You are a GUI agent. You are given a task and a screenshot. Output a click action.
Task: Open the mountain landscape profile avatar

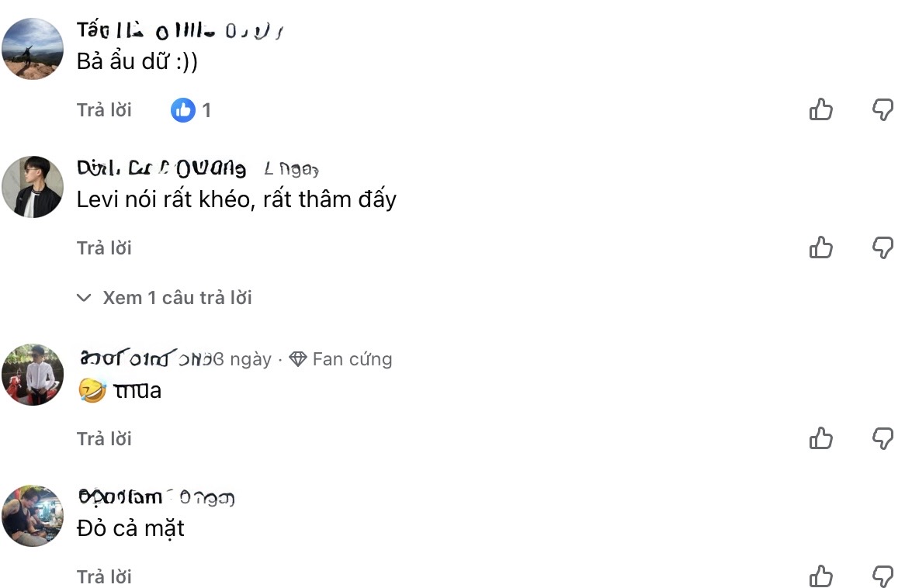click(33, 48)
